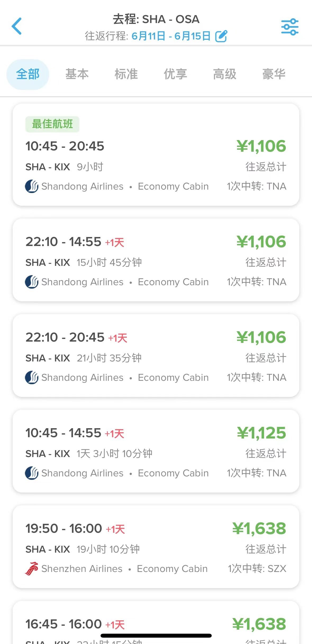312x644 pixels.
Task: Tap the edit dates pencil icon
Action: coord(221,36)
